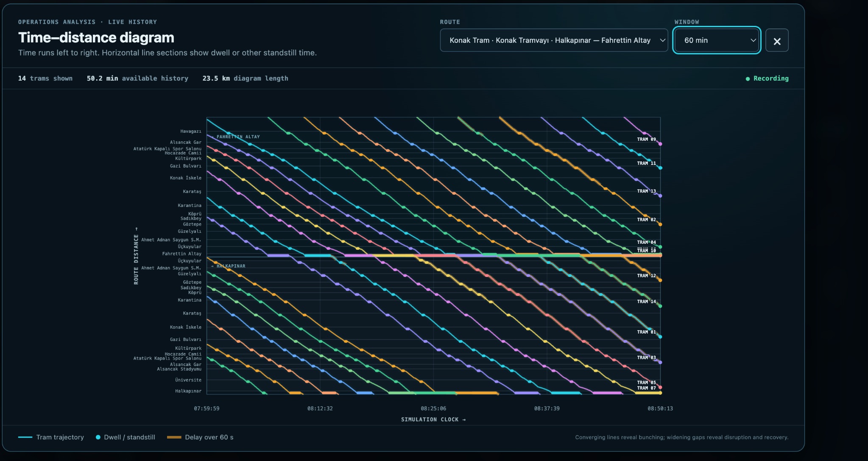Click the TRAM 01 end label
Image resolution: width=868 pixels, height=461 pixels.
tap(646, 332)
